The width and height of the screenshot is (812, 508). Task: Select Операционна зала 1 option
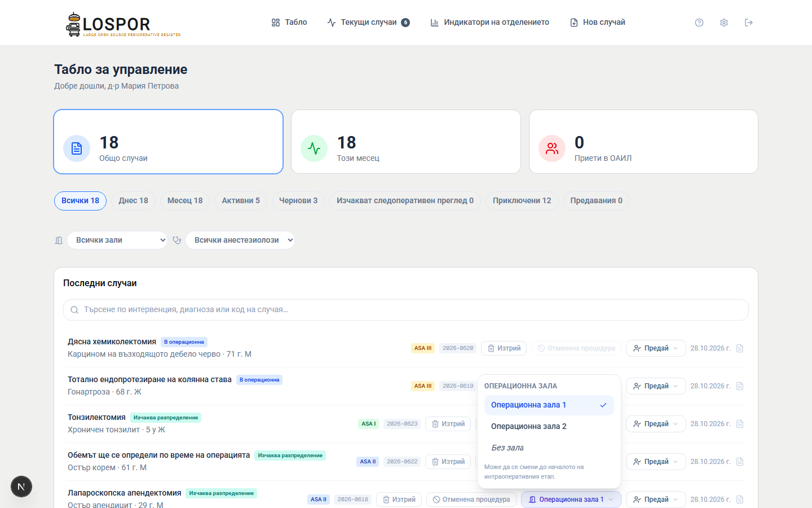coord(549,405)
